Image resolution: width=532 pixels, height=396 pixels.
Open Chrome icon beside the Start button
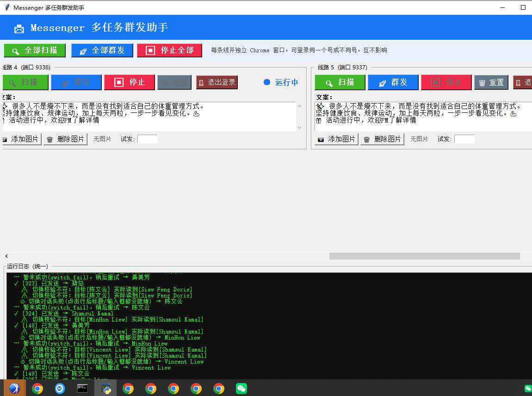37,389
